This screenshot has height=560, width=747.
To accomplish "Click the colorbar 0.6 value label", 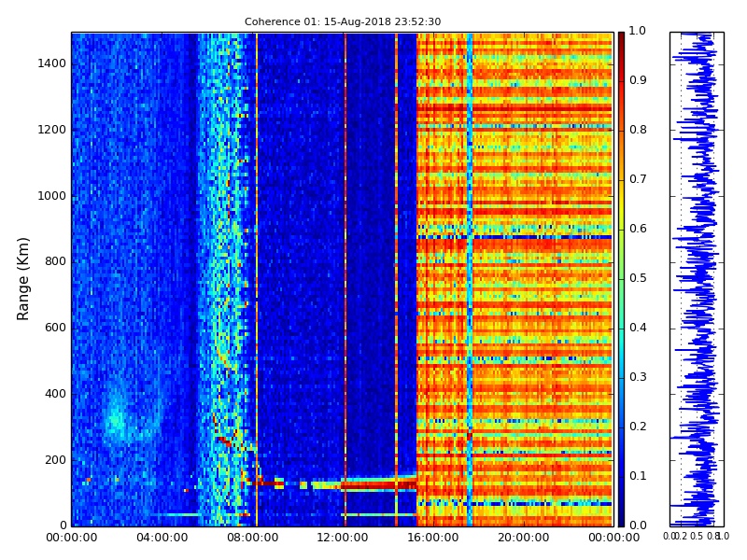I will 638,229.
